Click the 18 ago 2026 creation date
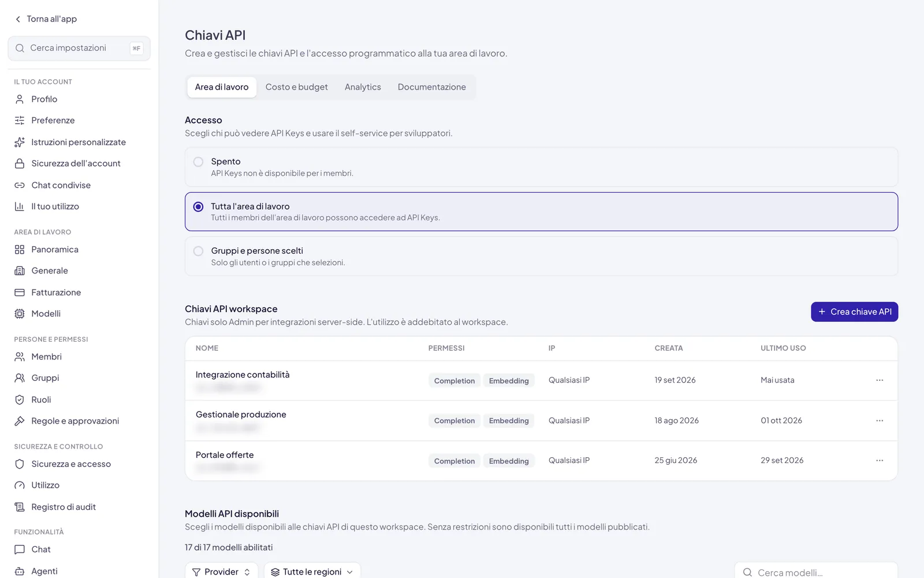Viewport: 924px width, 578px height. (676, 421)
